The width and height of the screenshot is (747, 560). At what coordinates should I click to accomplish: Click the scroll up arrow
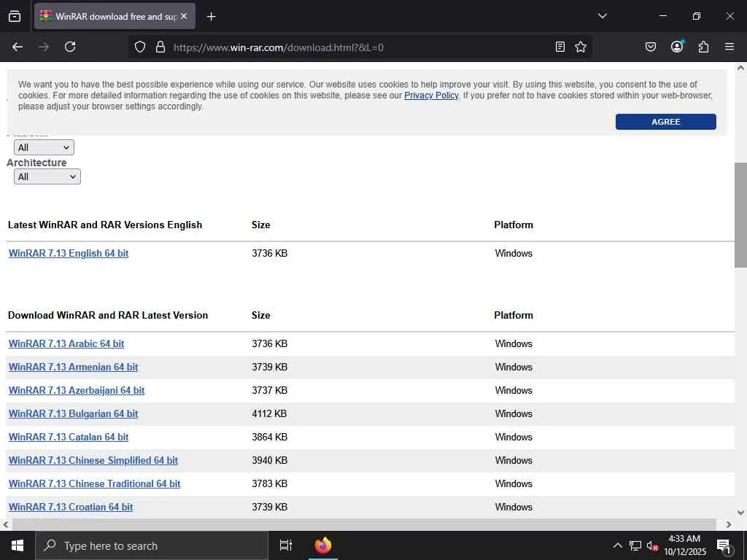pyautogui.click(x=740, y=68)
